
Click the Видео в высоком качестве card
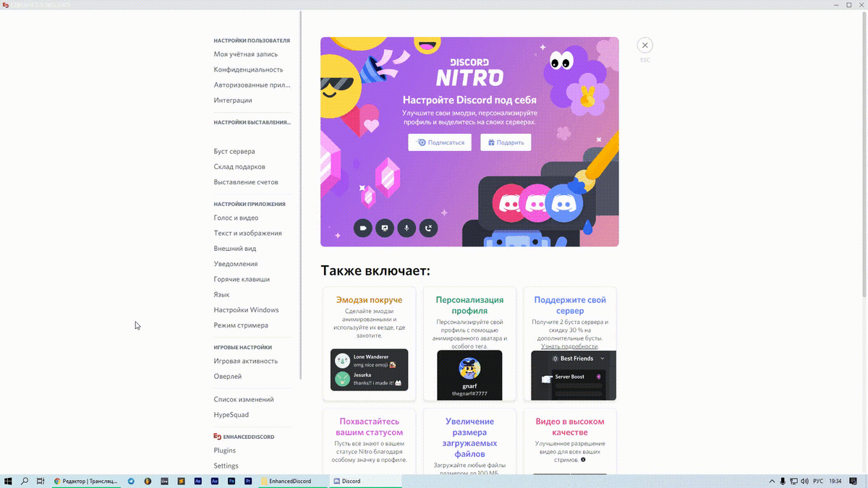coord(570,442)
